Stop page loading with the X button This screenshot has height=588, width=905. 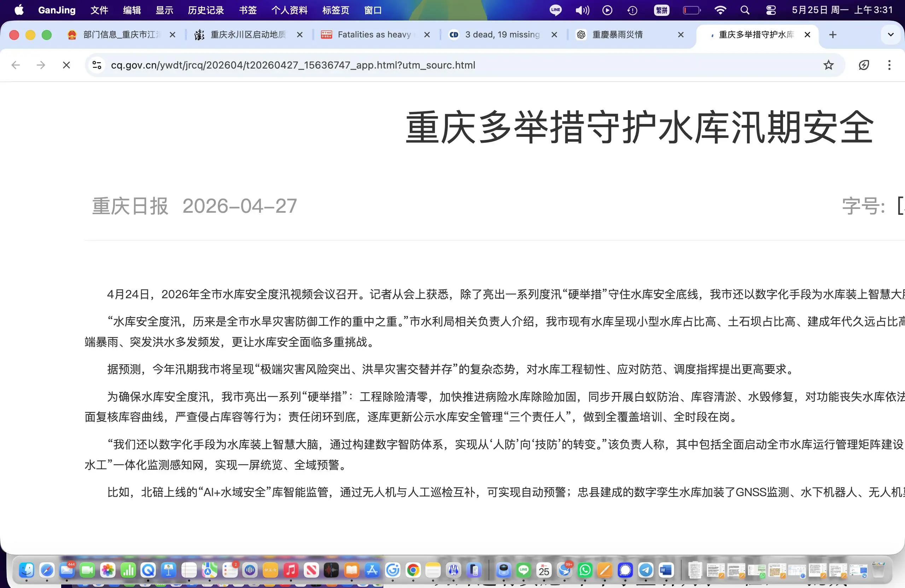coord(66,65)
